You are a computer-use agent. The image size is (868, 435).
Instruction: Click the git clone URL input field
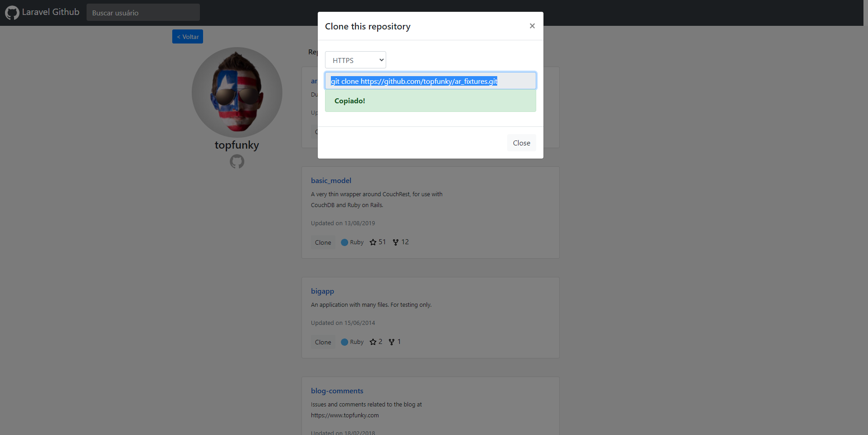(x=431, y=81)
